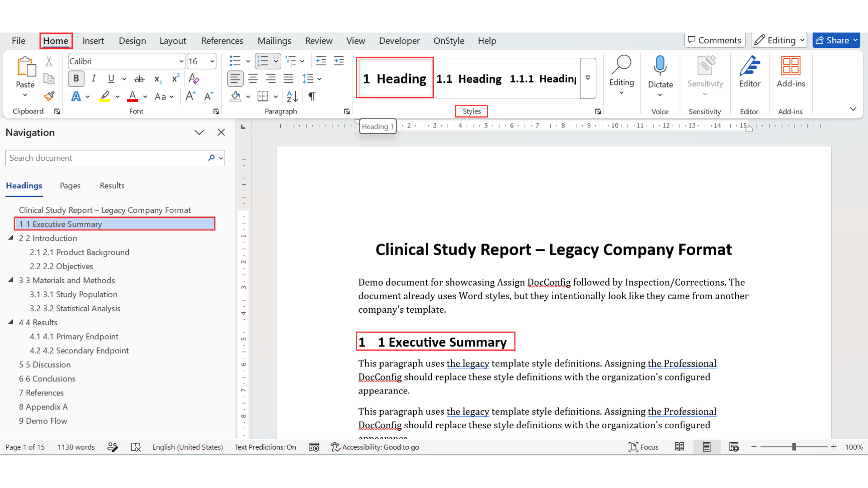Open Text Effects and Typography
This screenshot has height=488, width=868.
tap(76, 96)
